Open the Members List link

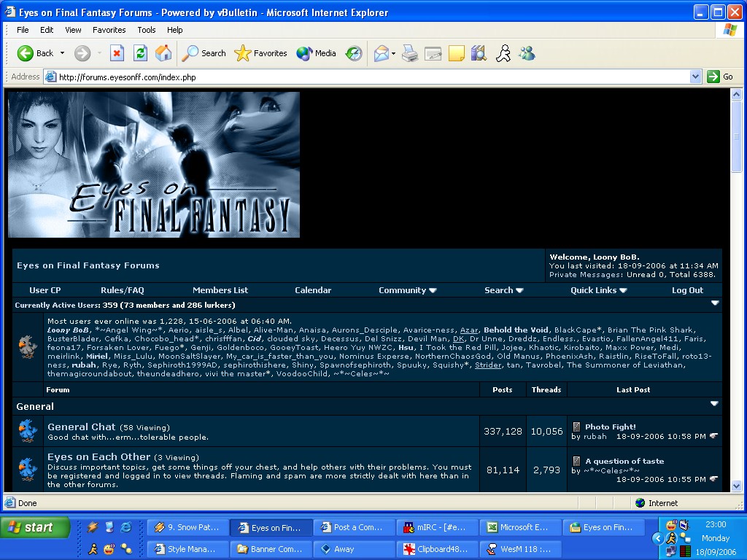220,290
